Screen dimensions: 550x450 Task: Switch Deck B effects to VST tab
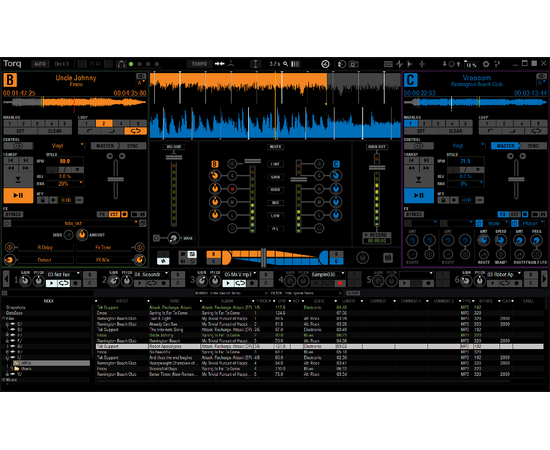click(114, 214)
